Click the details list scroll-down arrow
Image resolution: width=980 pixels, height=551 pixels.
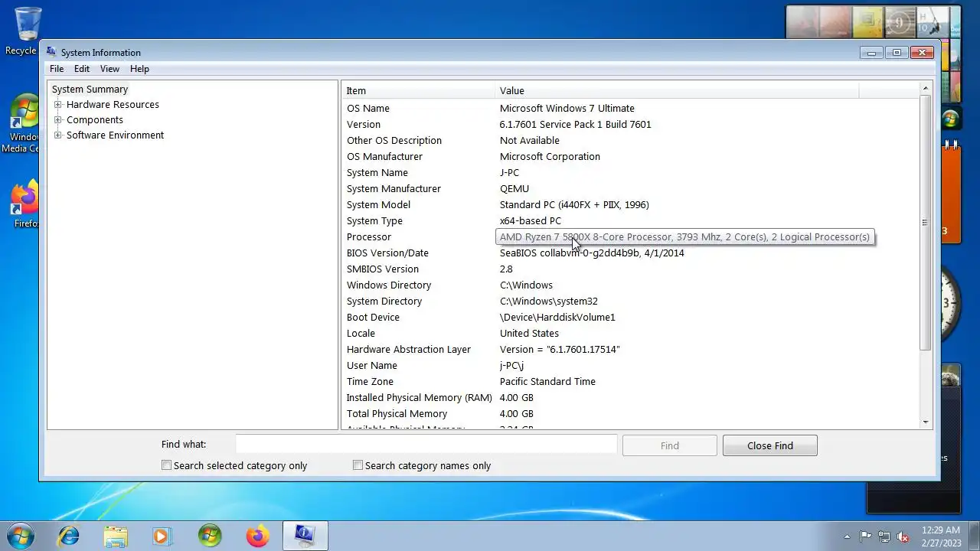click(925, 422)
